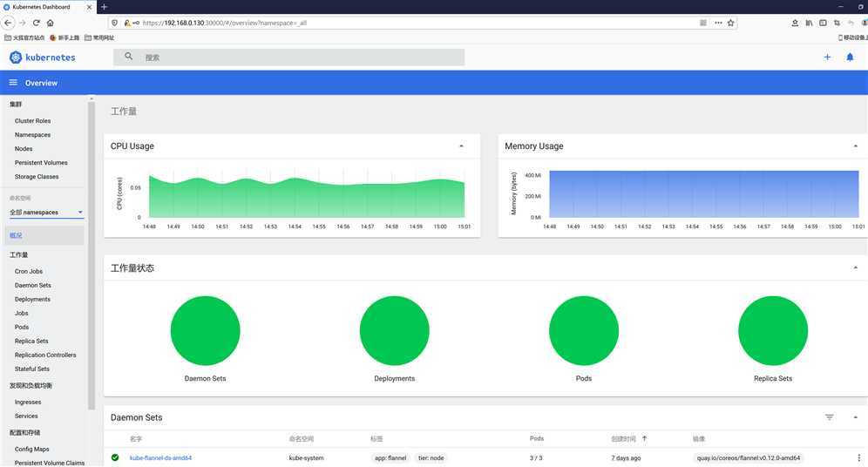868x467 pixels.
Task: Open the filter icon in Daemon Sets
Action: (x=830, y=417)
